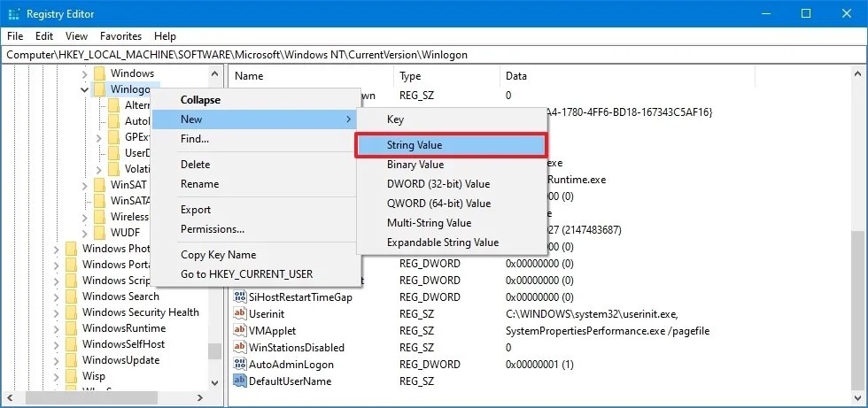Click the WindowsRuntime folder icon

72,328
